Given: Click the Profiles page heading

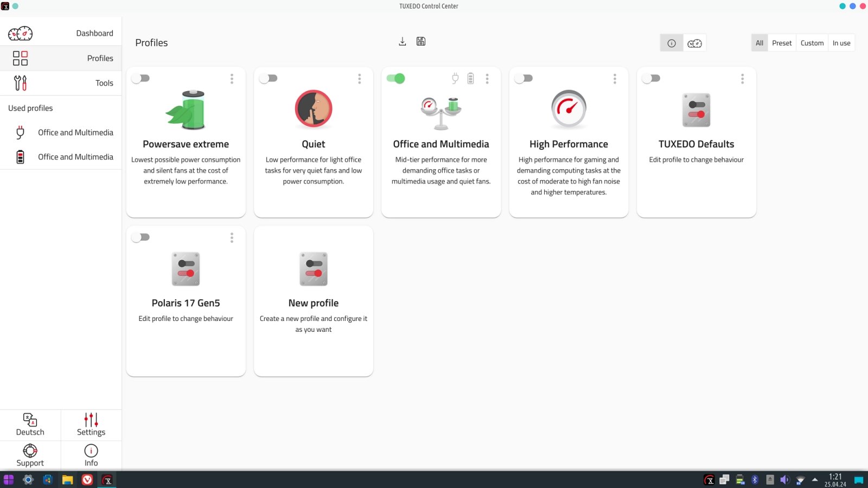Looking at the screenshot, I should (151, 43).
